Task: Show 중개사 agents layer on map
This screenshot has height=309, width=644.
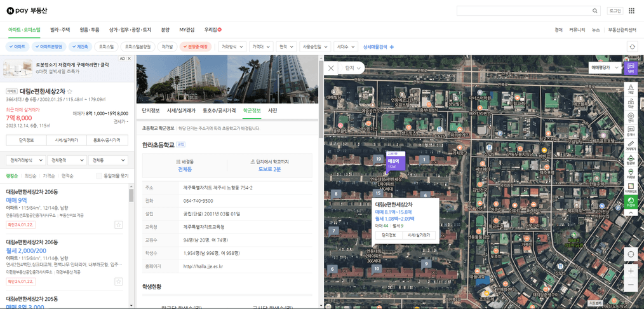Action: 631,132
